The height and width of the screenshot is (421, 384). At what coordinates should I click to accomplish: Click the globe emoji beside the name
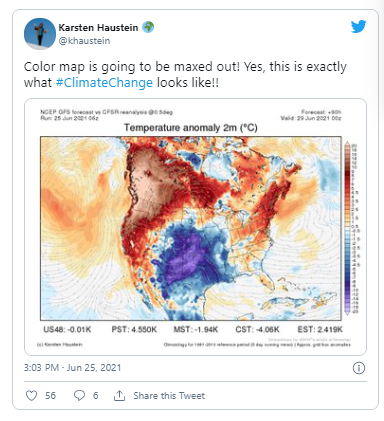click(x=148, y=27)
